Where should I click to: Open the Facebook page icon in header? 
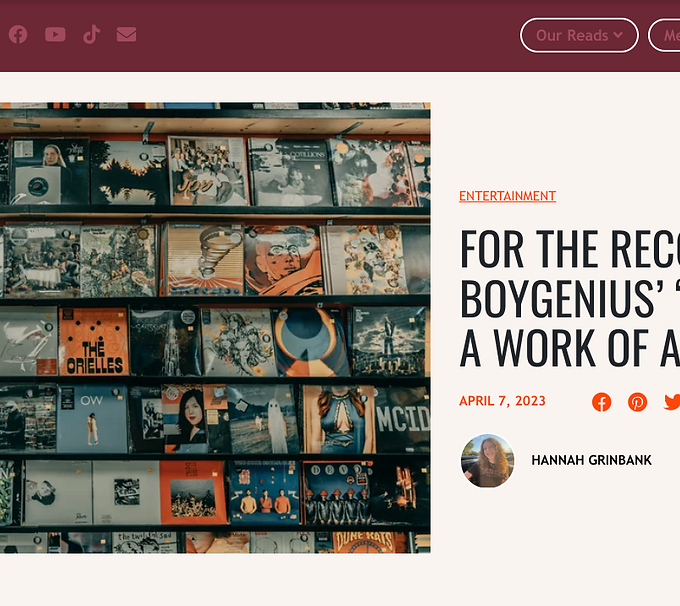point(18,34)
